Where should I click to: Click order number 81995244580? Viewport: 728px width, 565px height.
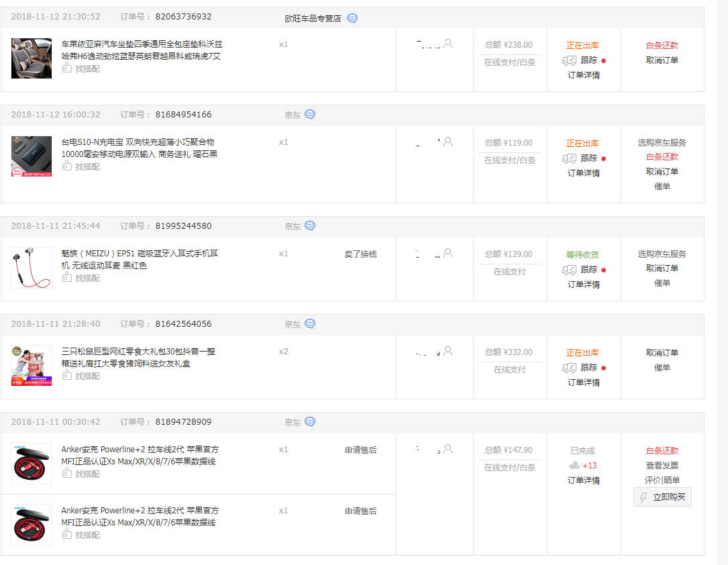(x=183, y=226)
